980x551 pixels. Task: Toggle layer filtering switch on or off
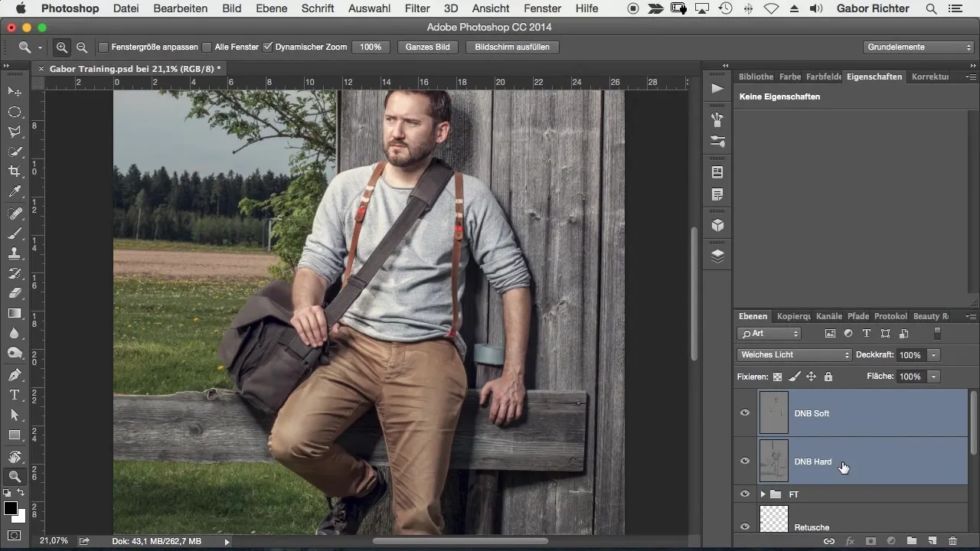[937, 334]
